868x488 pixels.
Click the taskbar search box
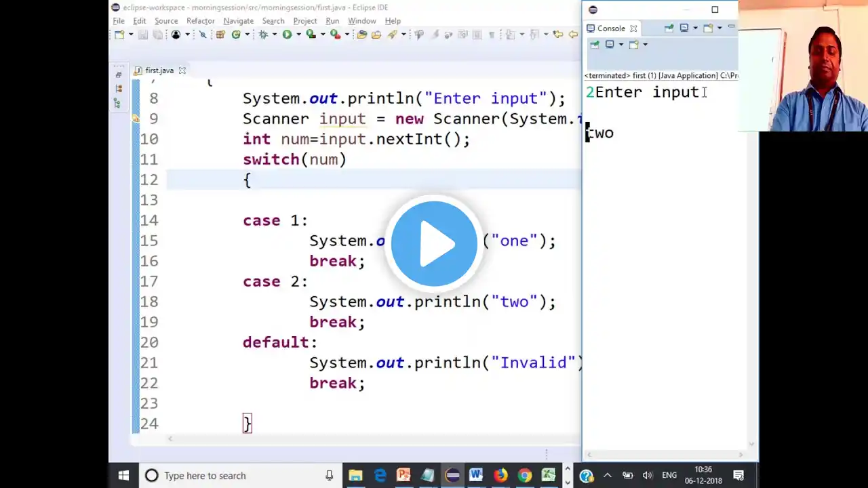[240, 475]
